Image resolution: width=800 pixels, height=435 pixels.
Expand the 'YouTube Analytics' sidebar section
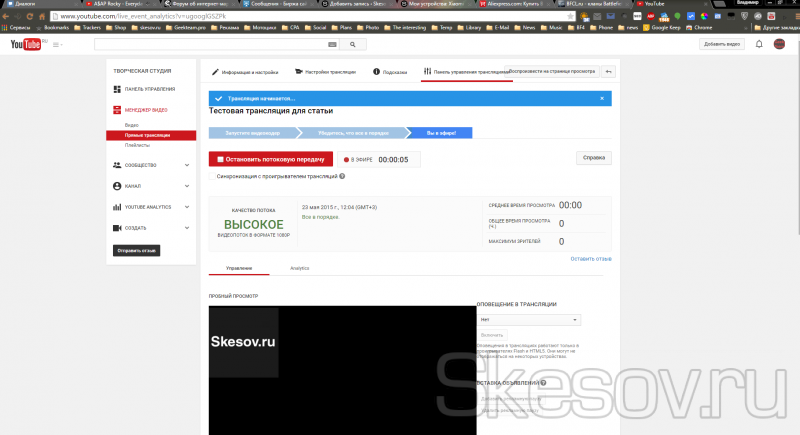(187, 207)
